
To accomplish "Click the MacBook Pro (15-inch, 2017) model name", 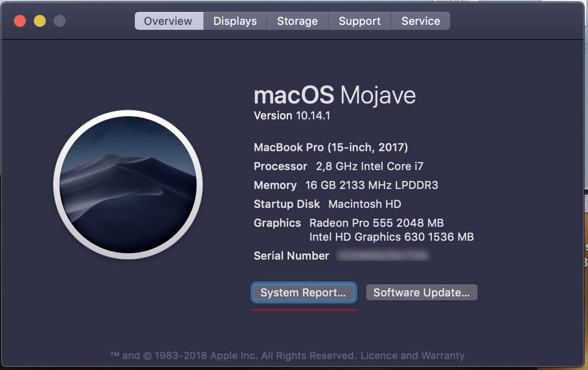I will (x=331, y=147).
